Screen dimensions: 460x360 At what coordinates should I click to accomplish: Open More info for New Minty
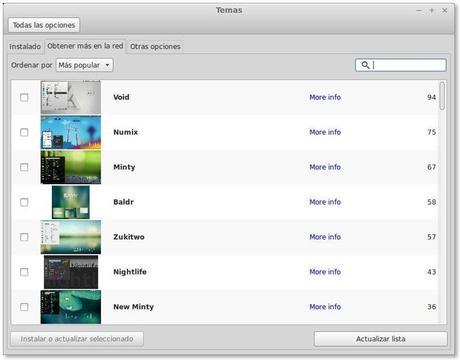tap(325, 307)
